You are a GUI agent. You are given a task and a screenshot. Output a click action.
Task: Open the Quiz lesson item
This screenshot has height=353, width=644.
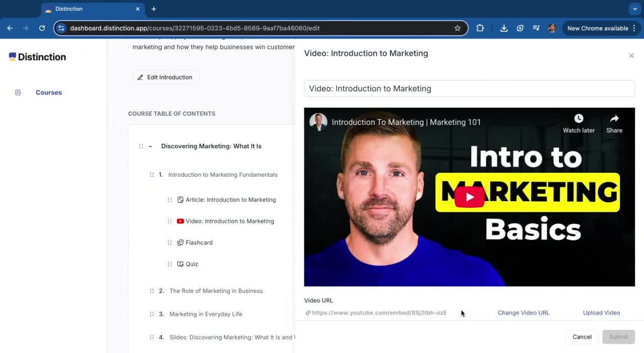[192, 264]
